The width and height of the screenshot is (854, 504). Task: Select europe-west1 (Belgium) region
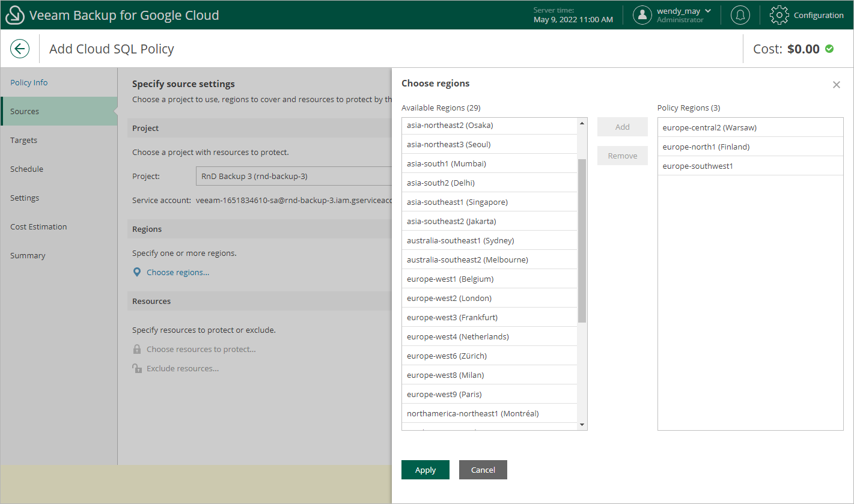click(489, 279)
